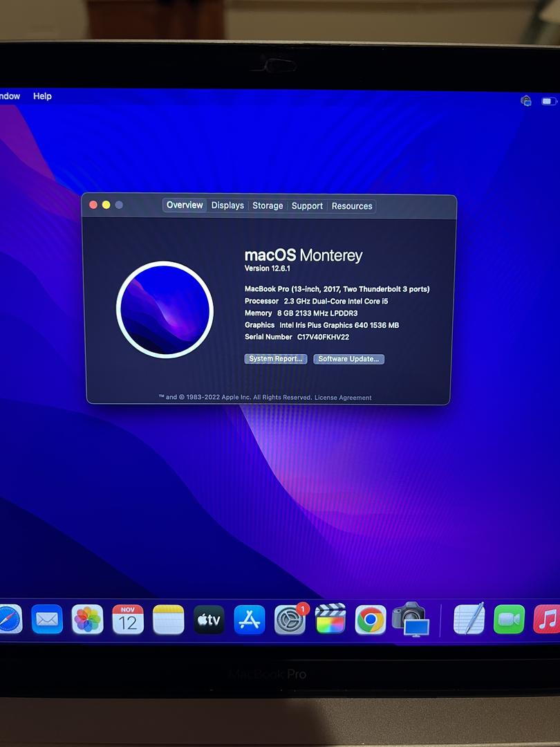Select the Support tab

[x=307, y=206]
